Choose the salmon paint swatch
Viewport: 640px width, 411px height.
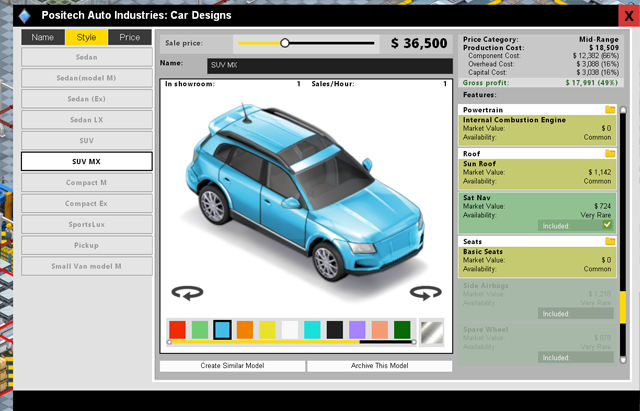click(380, 330)
